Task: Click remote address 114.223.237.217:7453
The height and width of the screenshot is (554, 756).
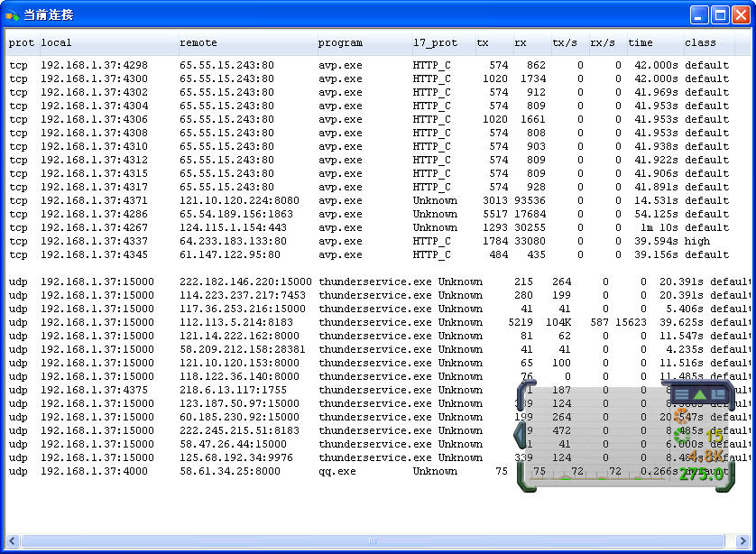Action: (243, 295)
